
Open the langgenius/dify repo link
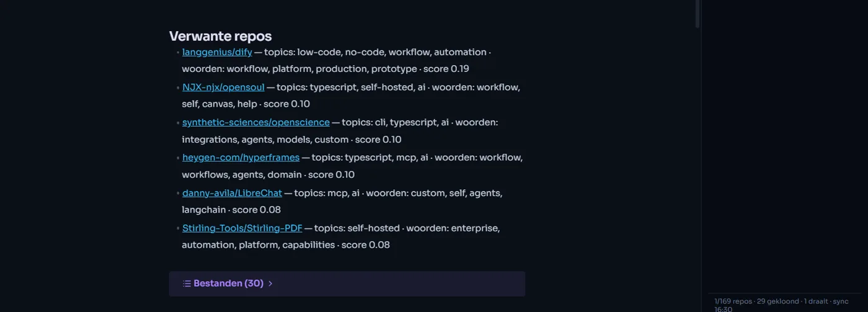(x=217, y=52)
